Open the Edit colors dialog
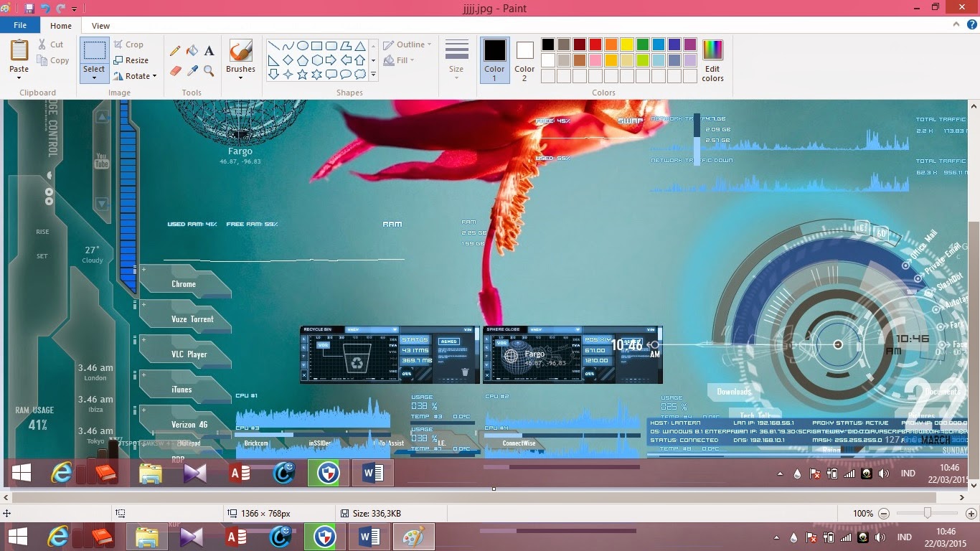 712,57
